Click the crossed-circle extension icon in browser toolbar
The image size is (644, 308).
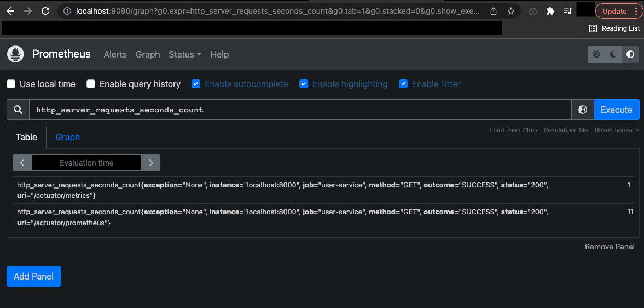(x=533, y=12)
